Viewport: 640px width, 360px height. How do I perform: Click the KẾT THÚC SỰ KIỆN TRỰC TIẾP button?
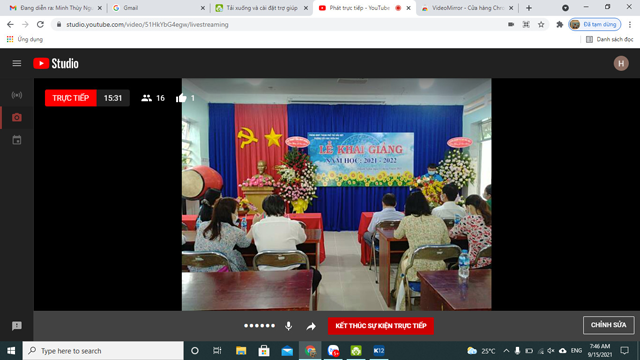(381, 326)
